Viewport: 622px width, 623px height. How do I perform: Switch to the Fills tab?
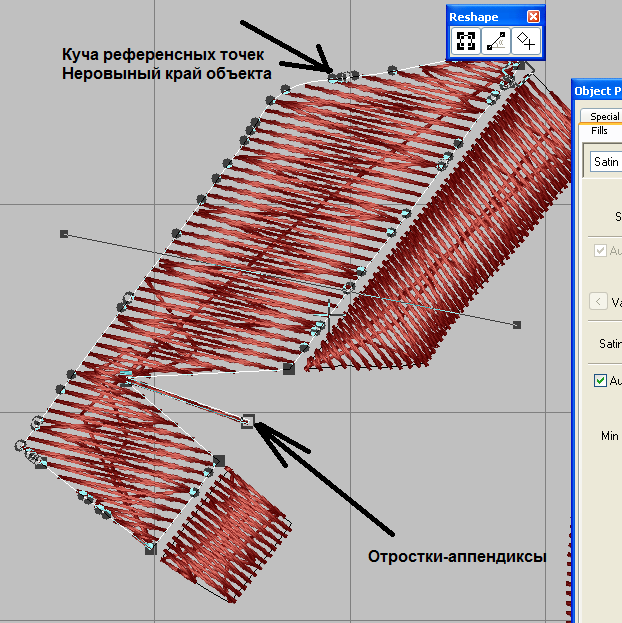coord(599,131)
